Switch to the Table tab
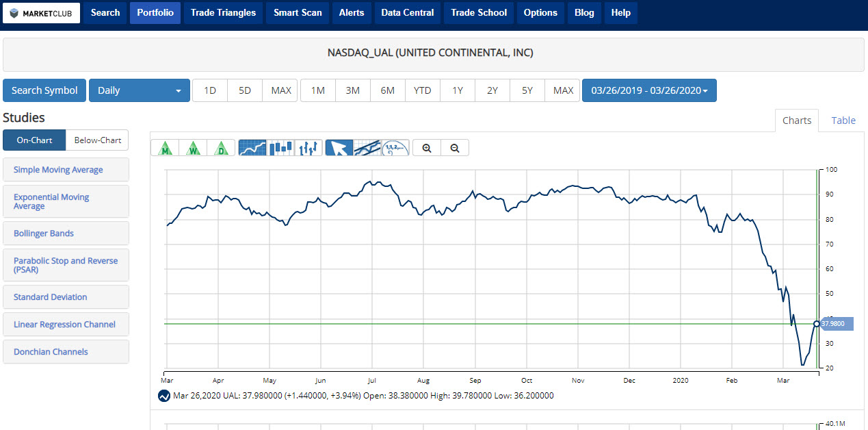The width and height of the screenshot is (868, 430). point(843,121)
